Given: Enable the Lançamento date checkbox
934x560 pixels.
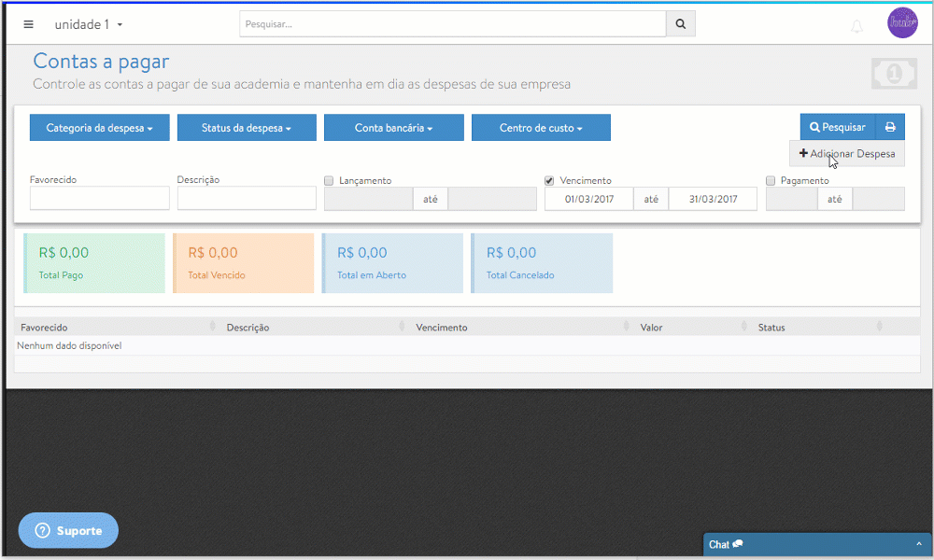Looking at the screenshot, I should 329,180.
